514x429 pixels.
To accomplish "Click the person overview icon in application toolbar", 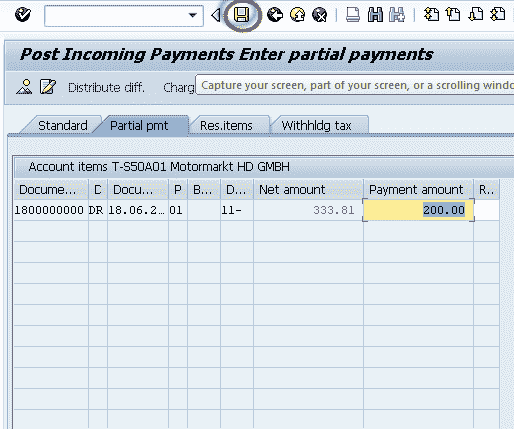I will pyautogui.click(x=24, y=87).
